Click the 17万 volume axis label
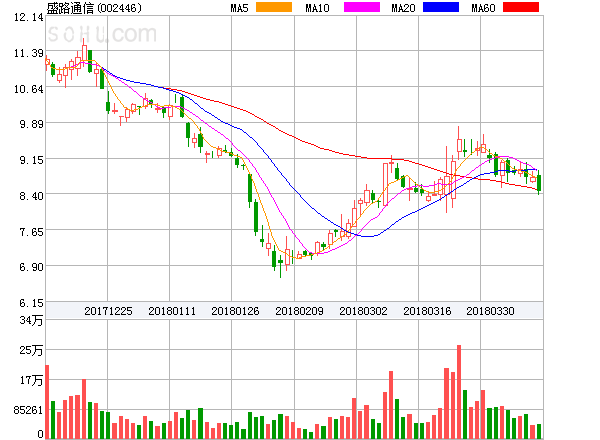 [31, 380]
